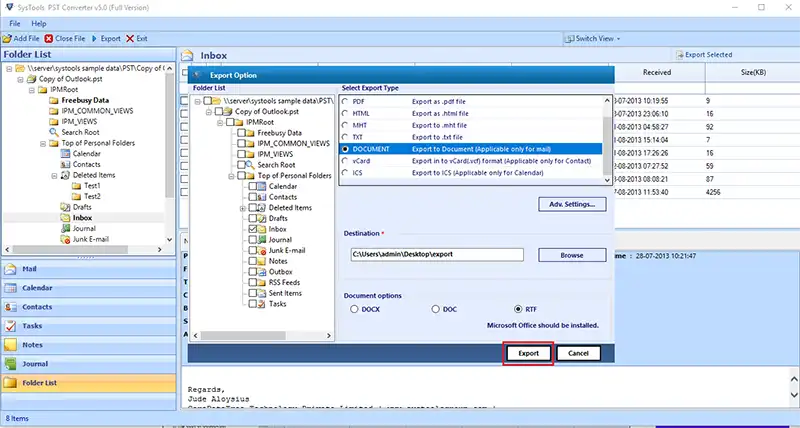The height and width of the screenshot is (428, 800).
Task: Click the Export toolbar arrow icon
Action: pos(94,38)
